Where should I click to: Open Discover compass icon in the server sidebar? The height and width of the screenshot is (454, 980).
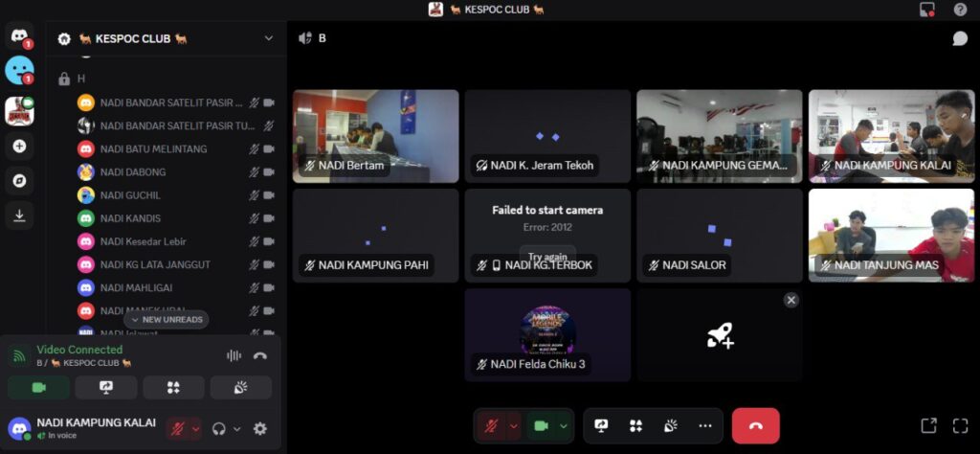[19, 181]
